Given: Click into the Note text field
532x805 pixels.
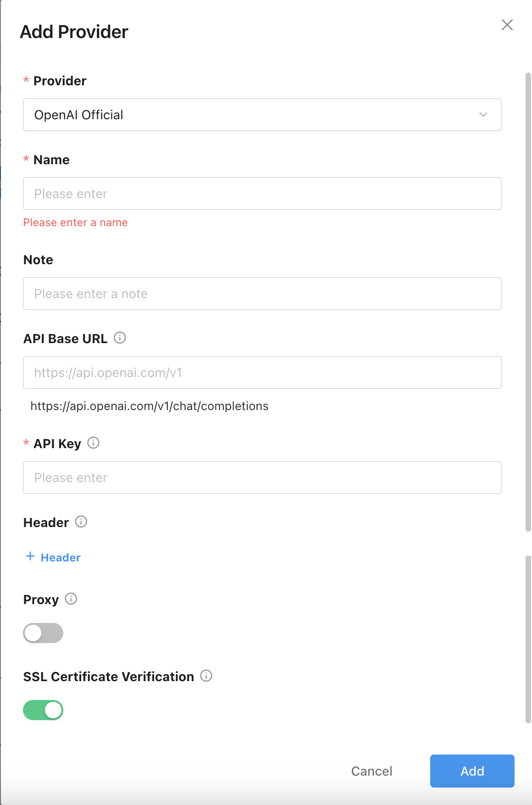Looking at the screenshot, I should (261, 294).
